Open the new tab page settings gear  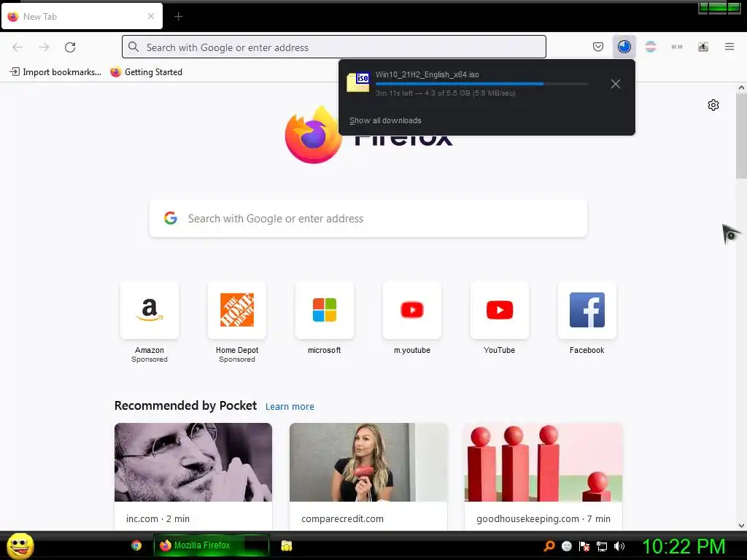coord(713,105)
